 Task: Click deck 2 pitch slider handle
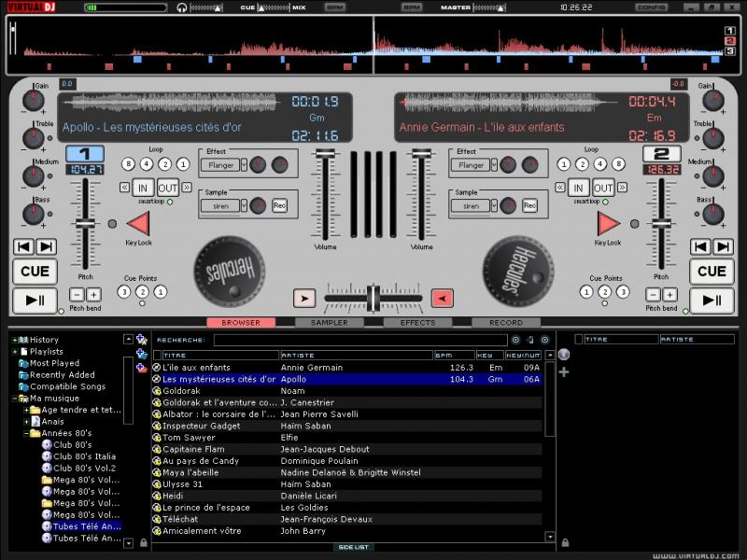tap(661, 223)
